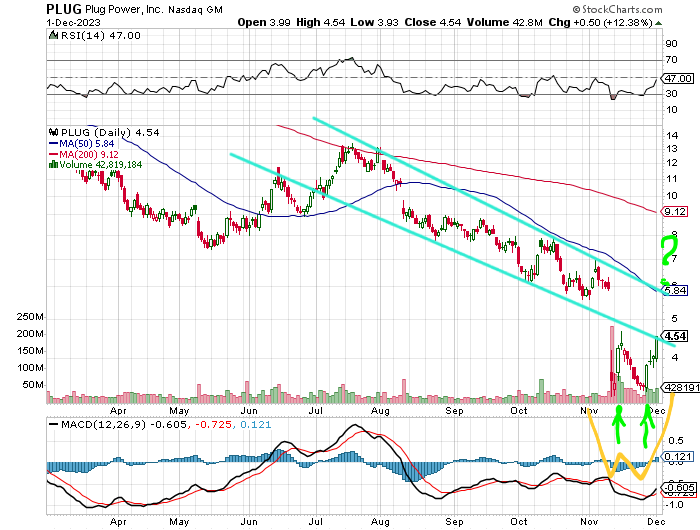
Task: Click the red line marker of MA(200) legend
Action: click(x=54, y=154)
